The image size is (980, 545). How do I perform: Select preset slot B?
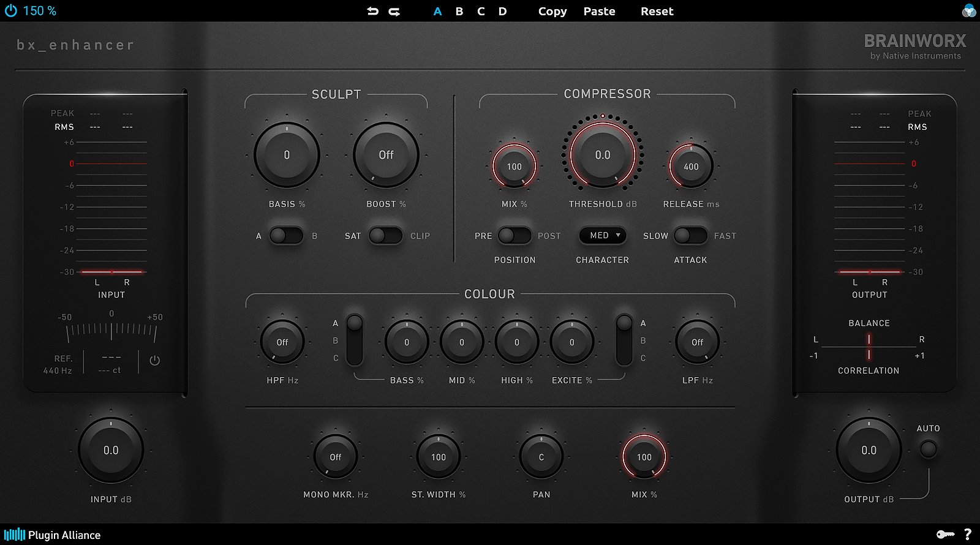click(x=459, y=11)
